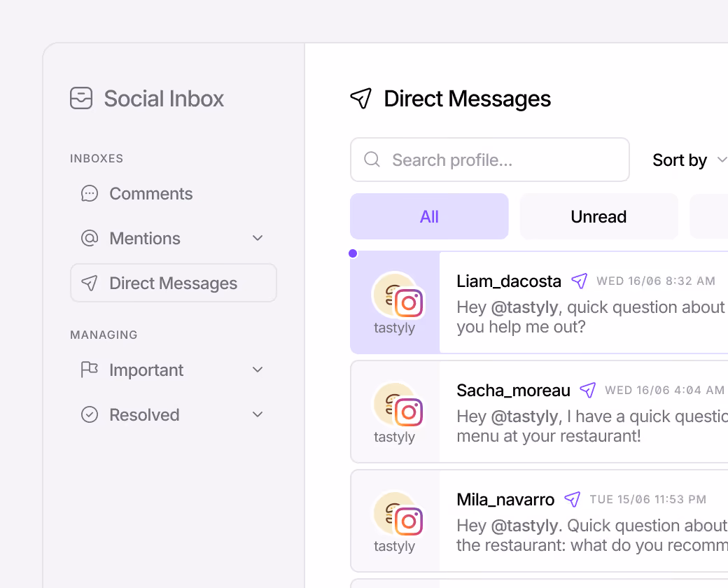Open the Important section

pyautogui.click(x=174, y=370)
